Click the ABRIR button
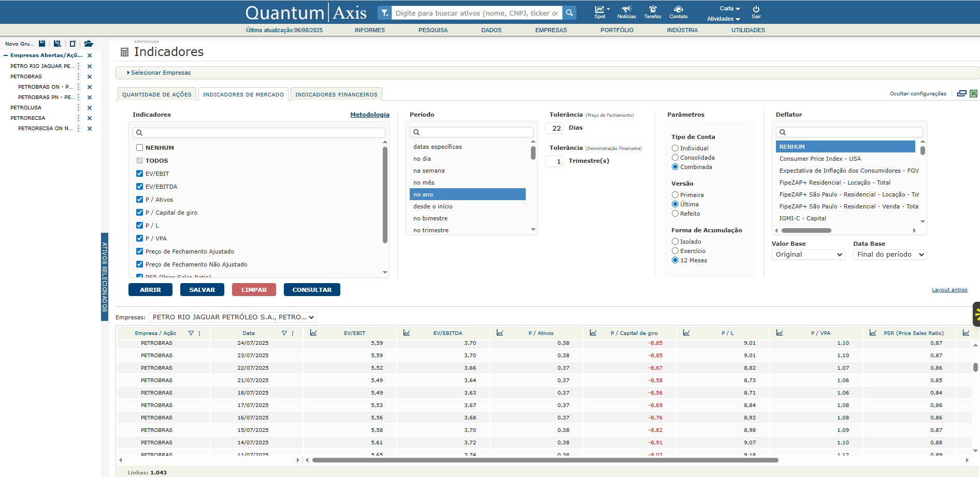The image size is (980, 477). (150, 290)
